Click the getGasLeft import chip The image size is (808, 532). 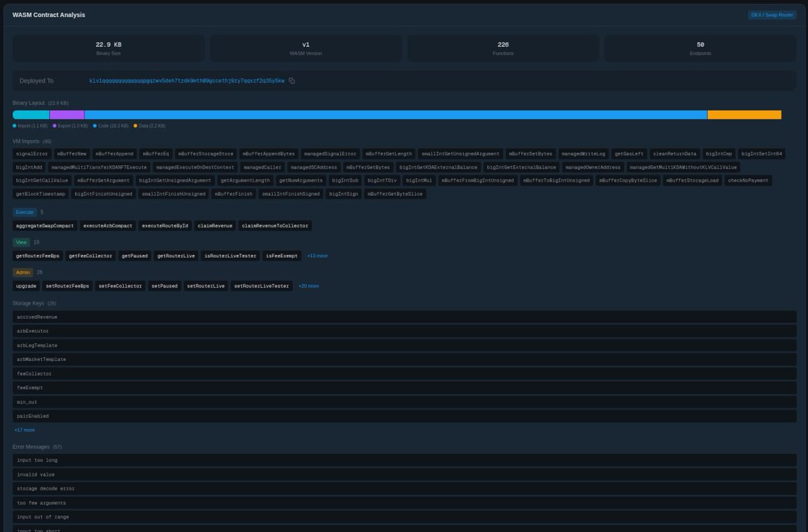pyautogui.click(x=629, y=154)
